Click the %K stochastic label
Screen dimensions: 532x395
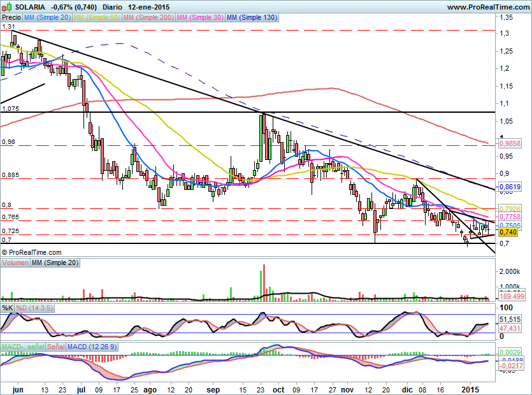pos(8,308)
